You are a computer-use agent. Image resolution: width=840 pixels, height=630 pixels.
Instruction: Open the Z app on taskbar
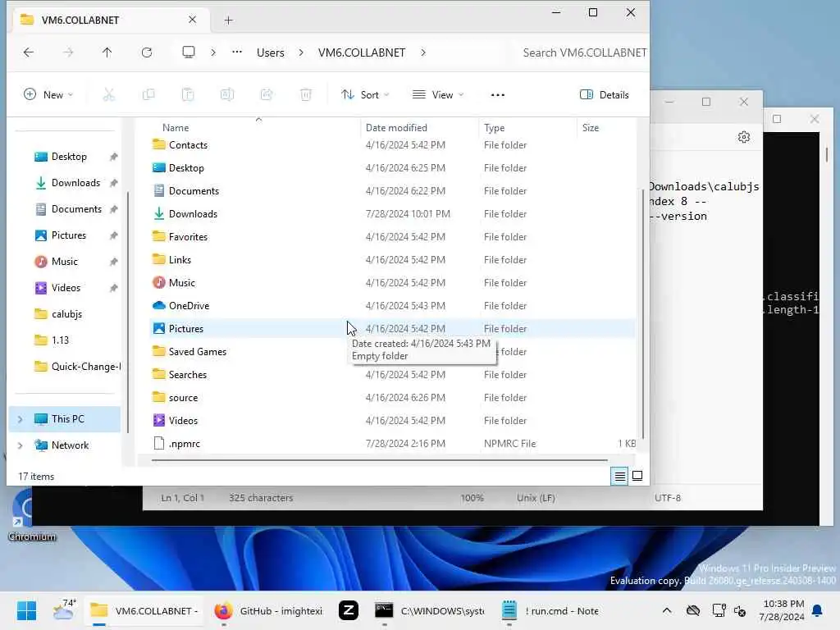click(x=348, y=610)
